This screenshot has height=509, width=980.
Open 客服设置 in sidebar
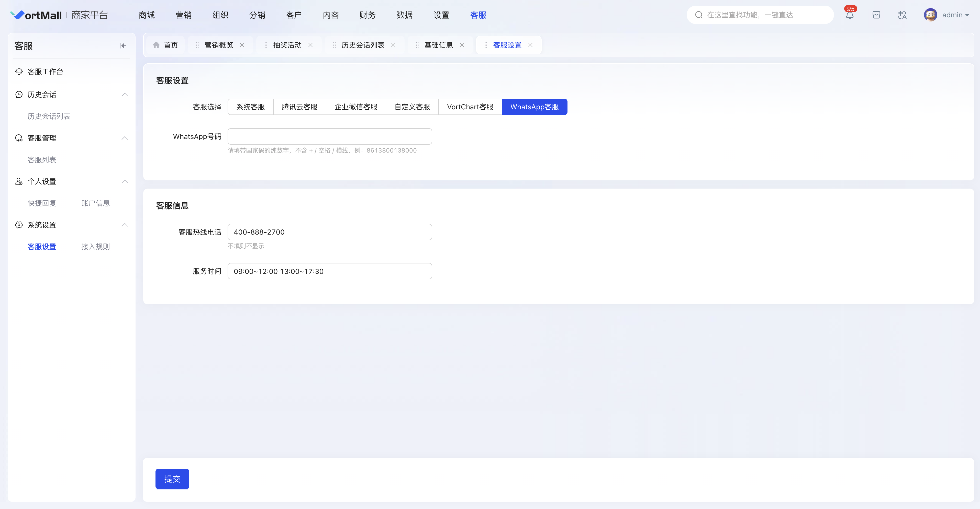pos(42,247)
